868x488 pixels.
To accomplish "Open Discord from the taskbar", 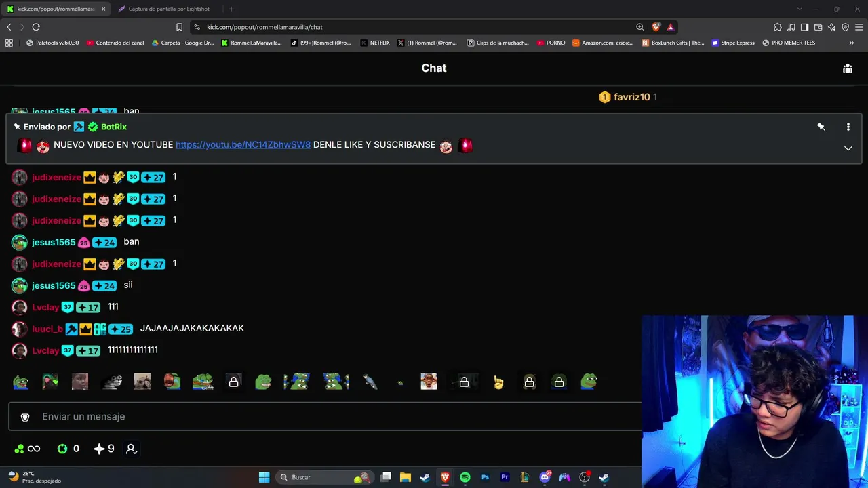I will point(545,477).
